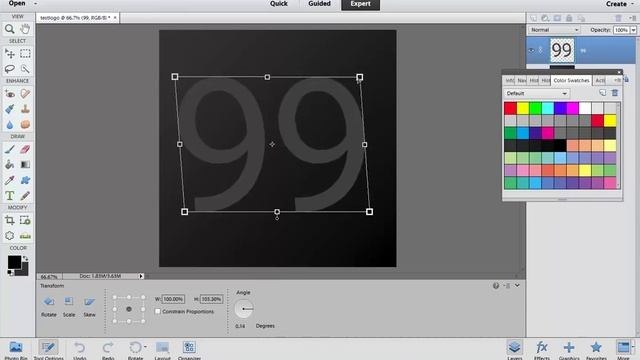Viewport: 640px width, 360px height.
Task: Select the Smart Brush tool
Action: coord(9,109)
